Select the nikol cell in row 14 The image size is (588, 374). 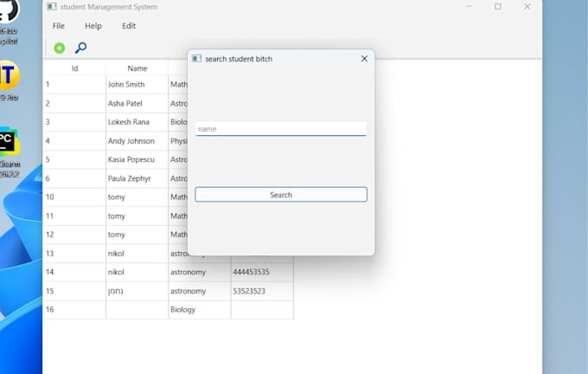point(137,272)
